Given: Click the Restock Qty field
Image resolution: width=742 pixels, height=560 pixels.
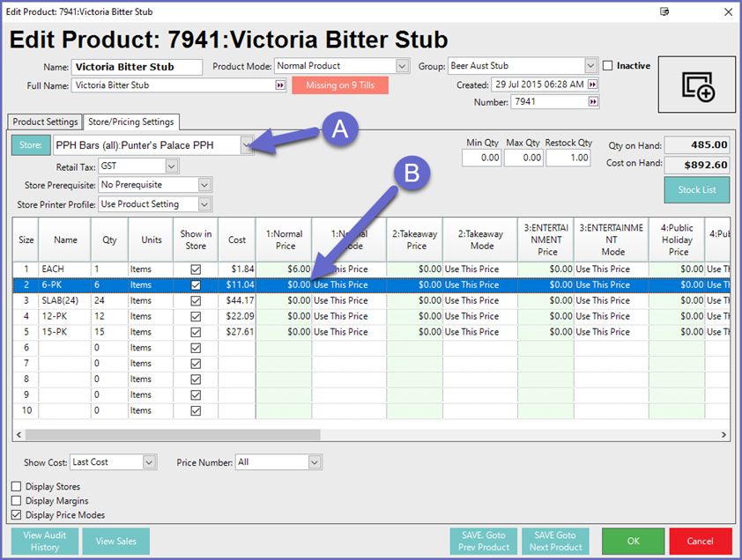Looking at the screenshot, I should point(568,158).
